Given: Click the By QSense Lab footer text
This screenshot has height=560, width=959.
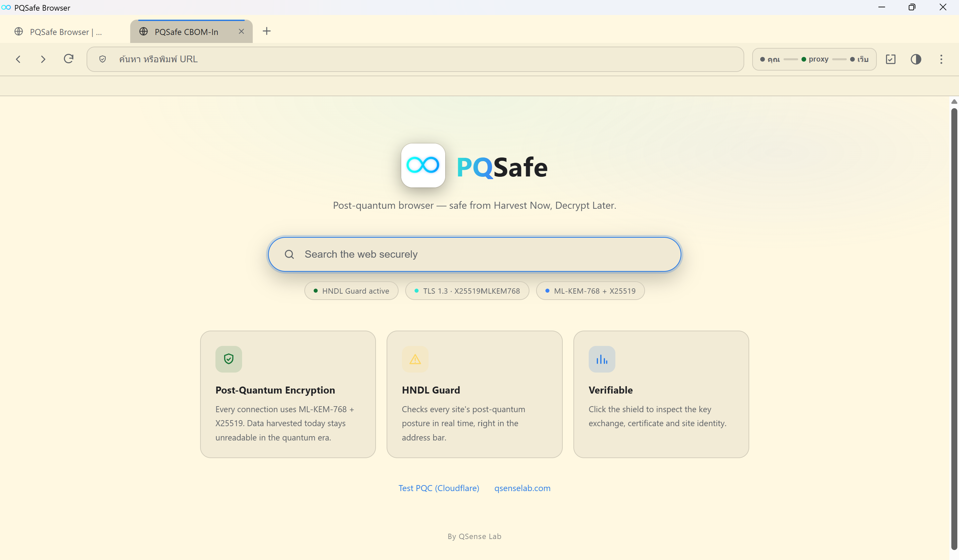Looking at the screenshot, I should (474, 536).
